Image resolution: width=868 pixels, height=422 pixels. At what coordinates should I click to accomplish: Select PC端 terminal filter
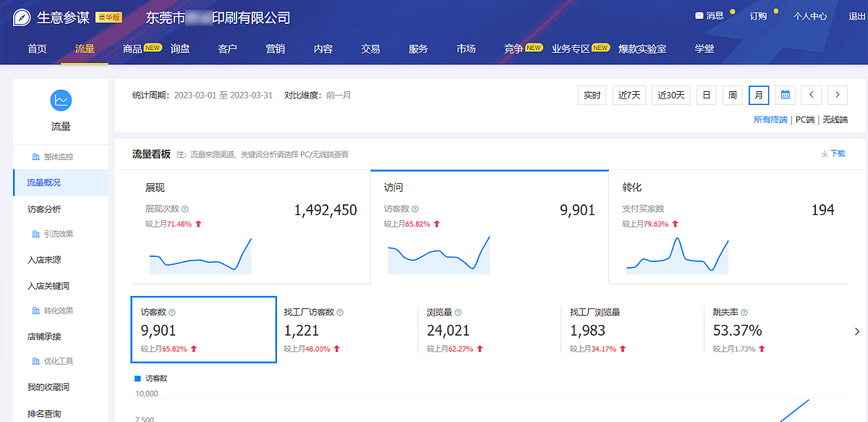(x=804, y=119)
